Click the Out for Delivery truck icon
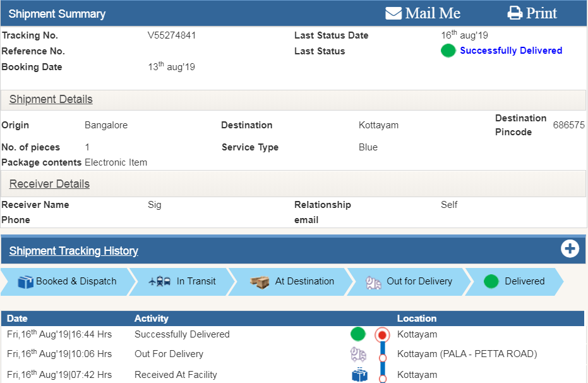Image resolution: width=588 pixels, height=383 pixels. (374, 283)
